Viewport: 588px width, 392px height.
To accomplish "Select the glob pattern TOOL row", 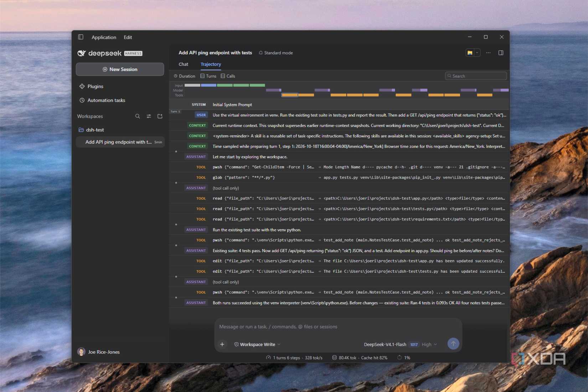I will (x=339, y=177).
